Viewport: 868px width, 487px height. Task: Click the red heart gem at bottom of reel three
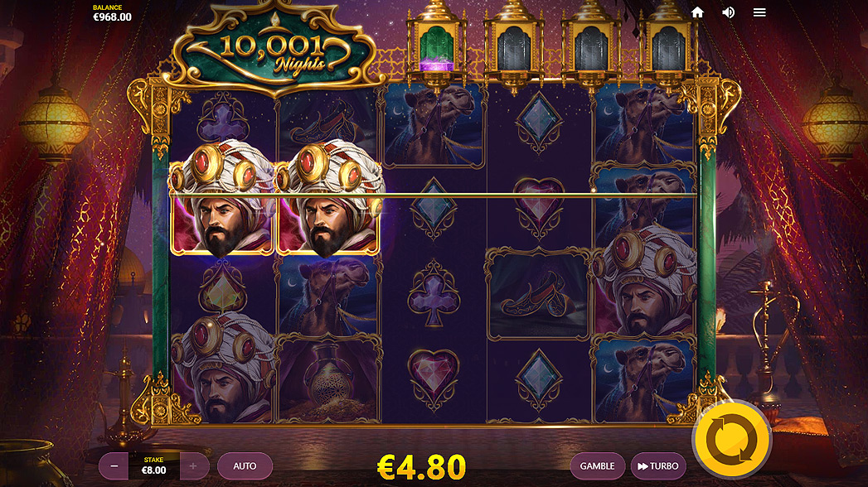pos(434,379)
